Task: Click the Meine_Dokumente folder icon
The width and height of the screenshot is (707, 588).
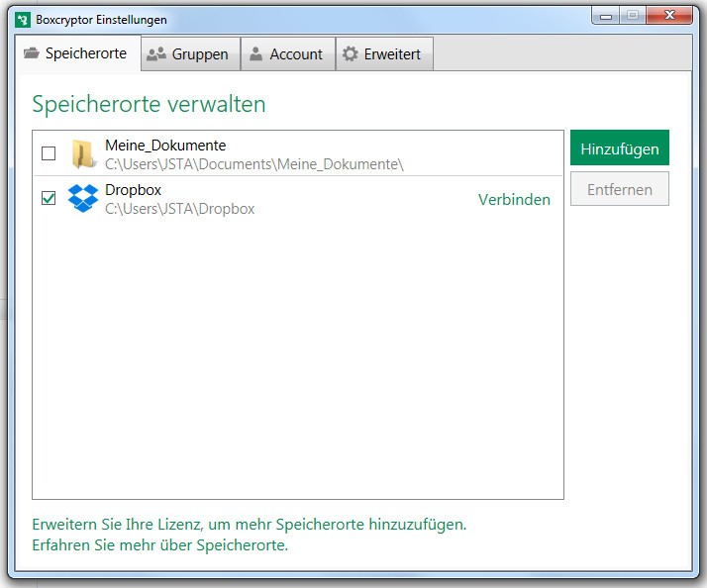Action: (83, 153)
